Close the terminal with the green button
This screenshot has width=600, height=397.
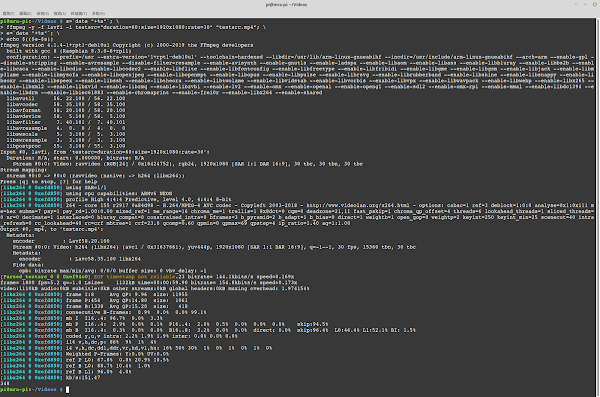(595, 4)
